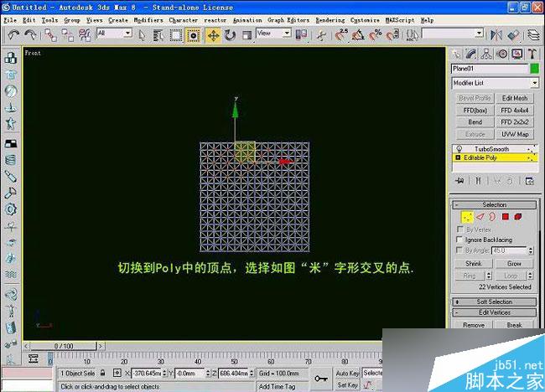Toggle the TurboSmooth lightbulb on/off
Image resolution: width=545 pixels, height=392 pixels.
point(459,149)
